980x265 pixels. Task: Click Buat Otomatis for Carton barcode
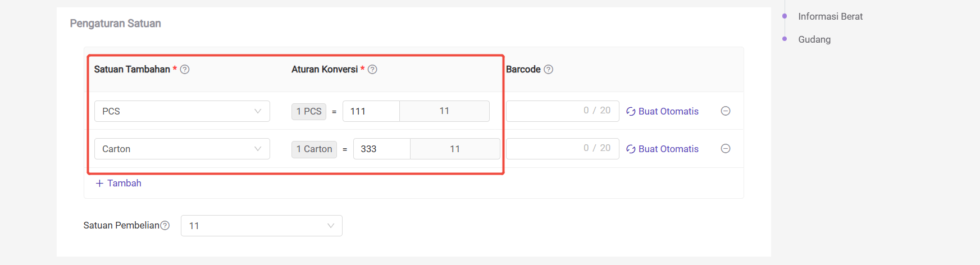pyautogui.click(x=668, y=149)
